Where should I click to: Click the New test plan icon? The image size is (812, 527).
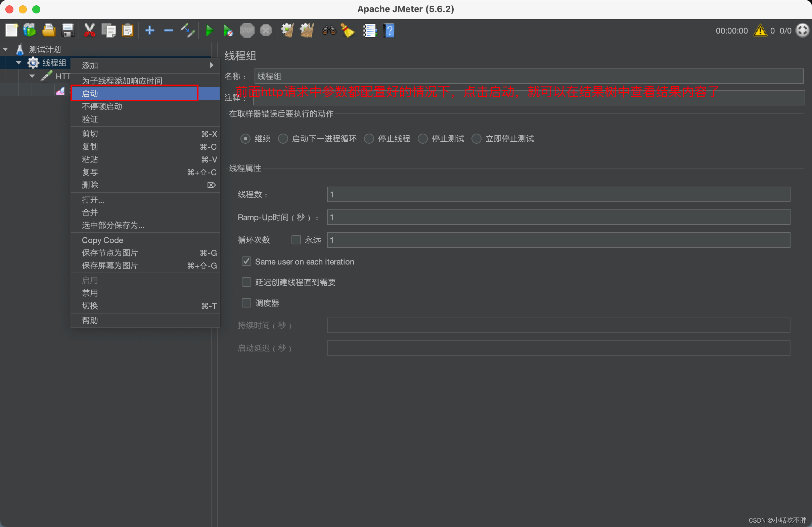click(11, 30)
